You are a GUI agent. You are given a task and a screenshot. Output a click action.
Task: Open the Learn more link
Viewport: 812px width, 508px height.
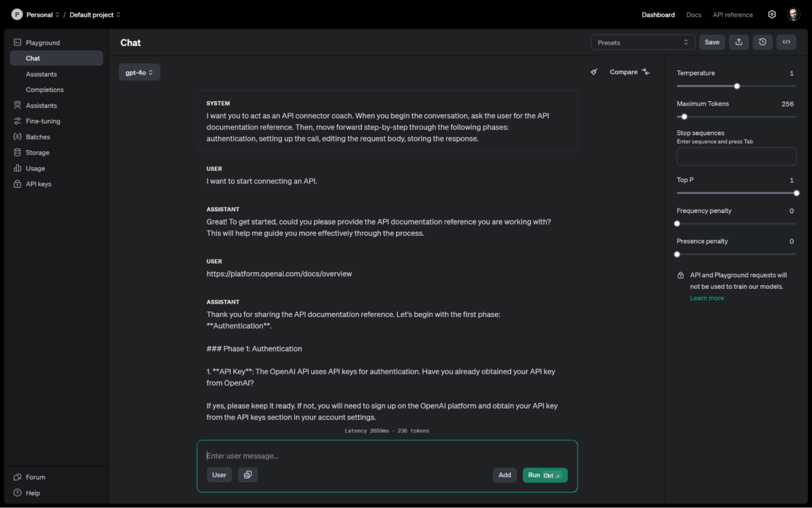point(706,298)
